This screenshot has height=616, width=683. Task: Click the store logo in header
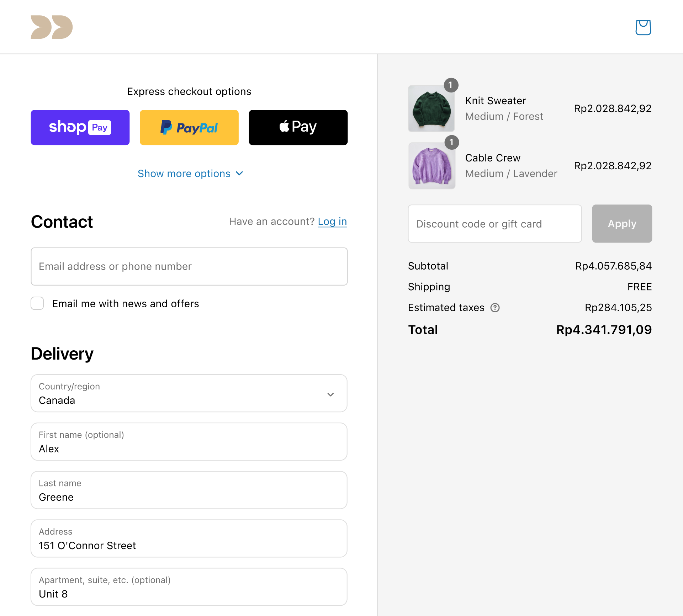pyautogui.click(x=52, y=27)
